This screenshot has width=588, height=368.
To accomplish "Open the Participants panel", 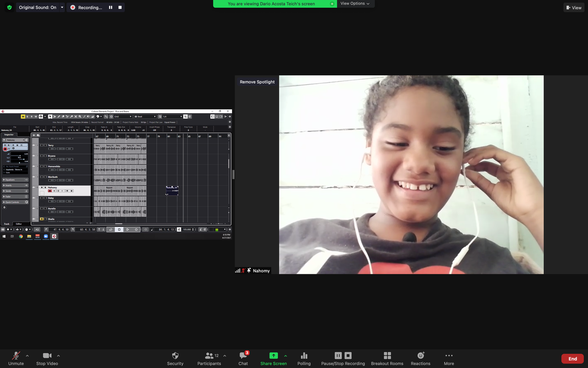I will click(x=209, y=355).
